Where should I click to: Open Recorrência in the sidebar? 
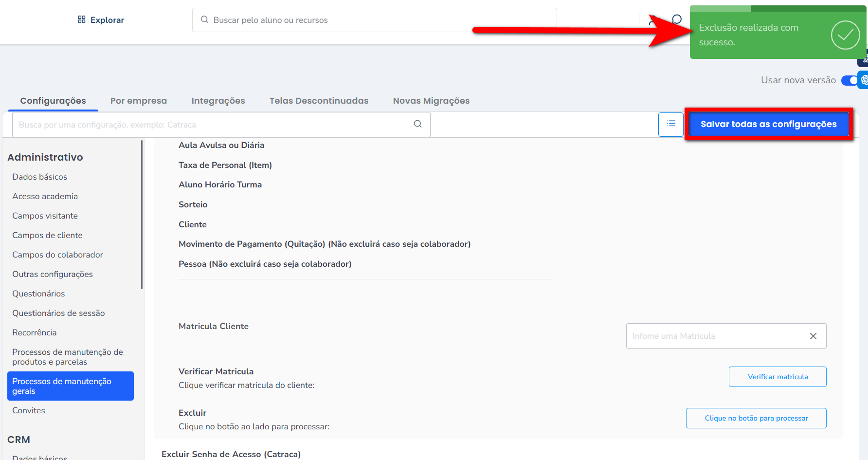(35, 332)
